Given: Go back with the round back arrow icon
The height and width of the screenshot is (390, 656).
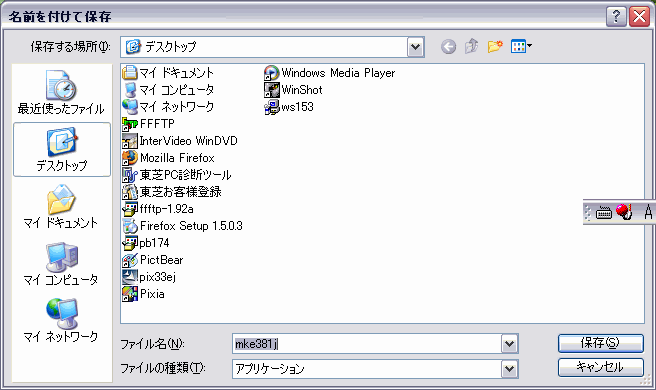Looking at the screenshot, I should click(448, 46).
